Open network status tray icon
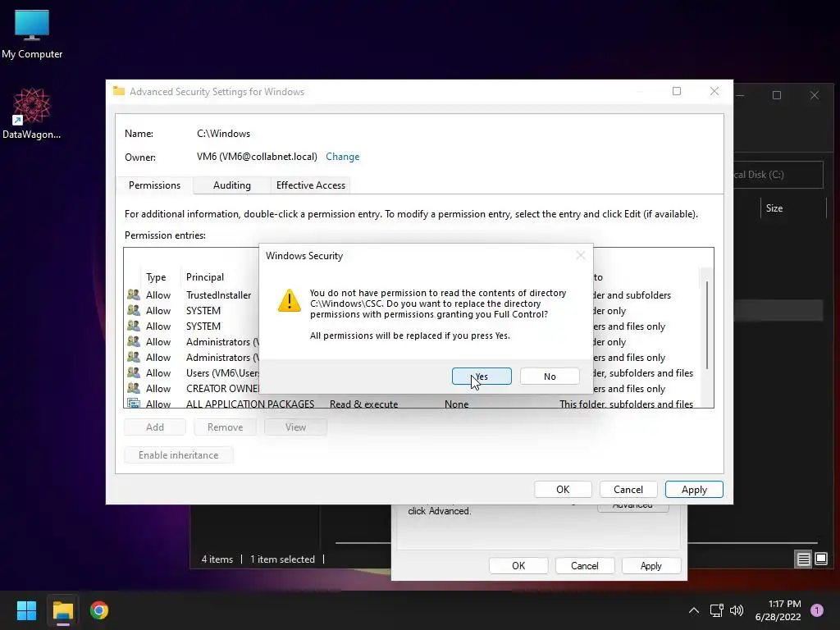Screen dimensions: 840x630 (x=716, y=610)
